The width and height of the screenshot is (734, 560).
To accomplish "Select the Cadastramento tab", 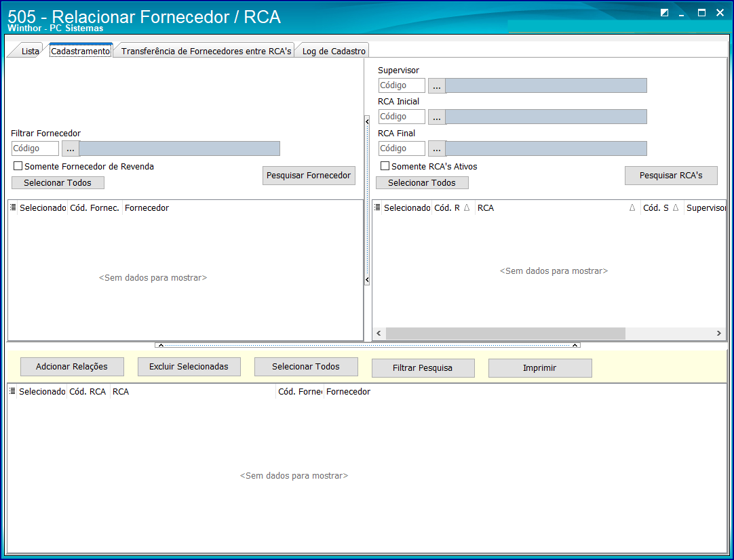I will (x=80, y=51).
